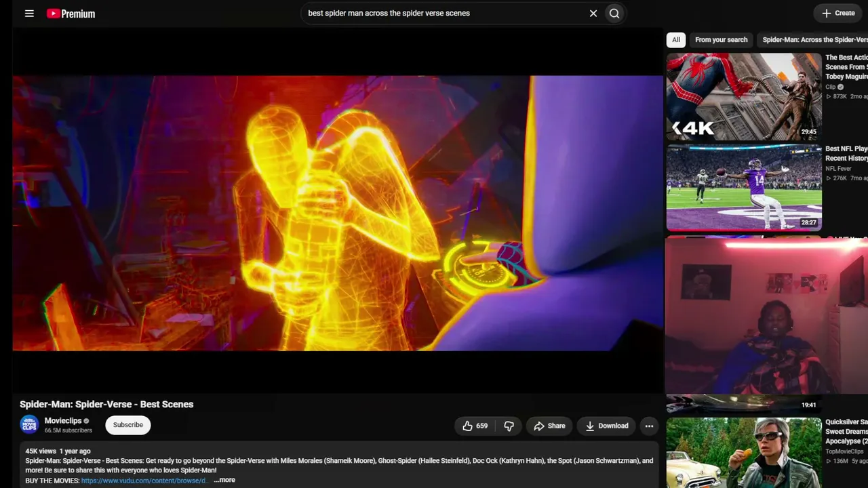This screenshot has width=868, height=488.
Task: Click the 19:41 duration badge
Action: 808,405
